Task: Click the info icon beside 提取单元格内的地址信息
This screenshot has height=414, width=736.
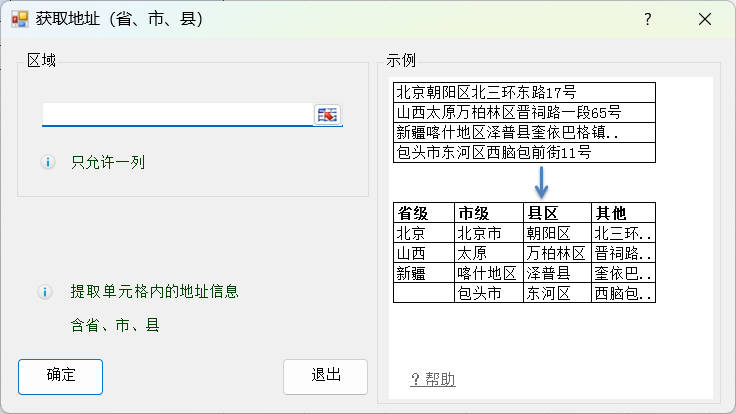Action: click(44, 292)
